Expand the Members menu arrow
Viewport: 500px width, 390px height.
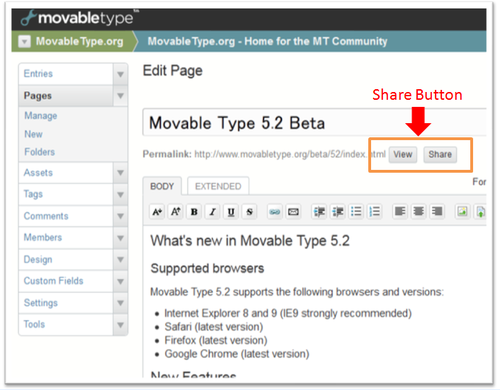[x=120, y=238]
